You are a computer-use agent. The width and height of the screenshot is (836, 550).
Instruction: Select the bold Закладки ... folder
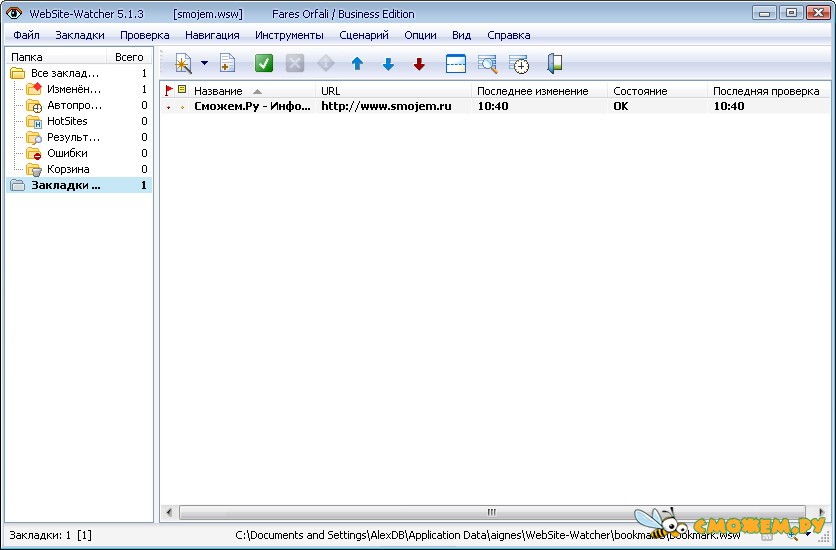pos(78,185)
